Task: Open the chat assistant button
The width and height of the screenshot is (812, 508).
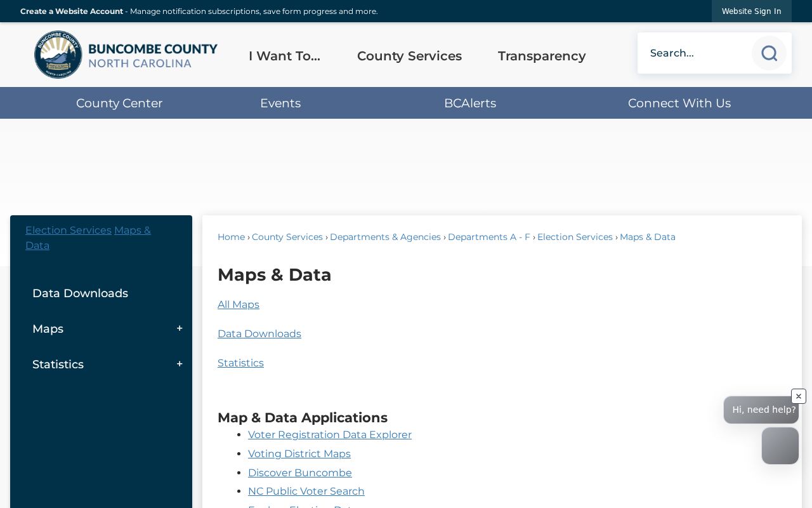Action: pos(780,446)
